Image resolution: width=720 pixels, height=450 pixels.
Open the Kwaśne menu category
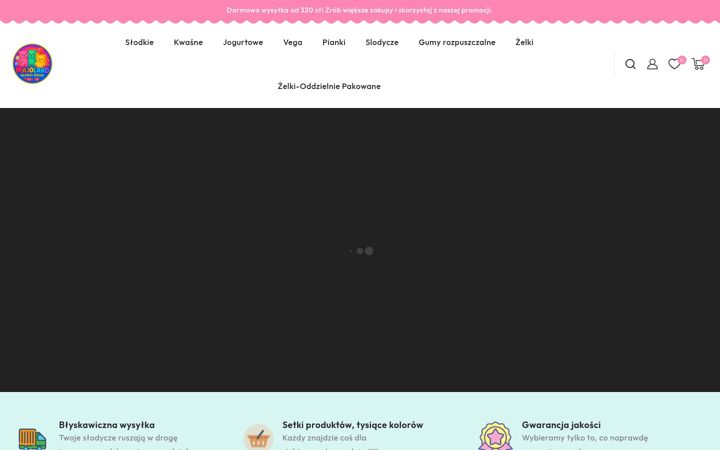[188, 42]
